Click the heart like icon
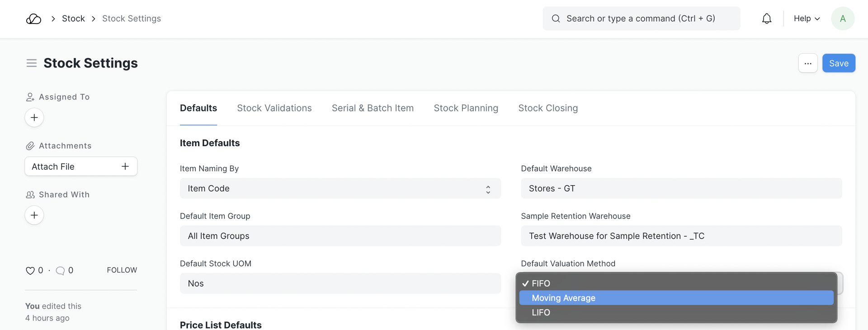This screenshot has width=868, height=330. point(30,271)
